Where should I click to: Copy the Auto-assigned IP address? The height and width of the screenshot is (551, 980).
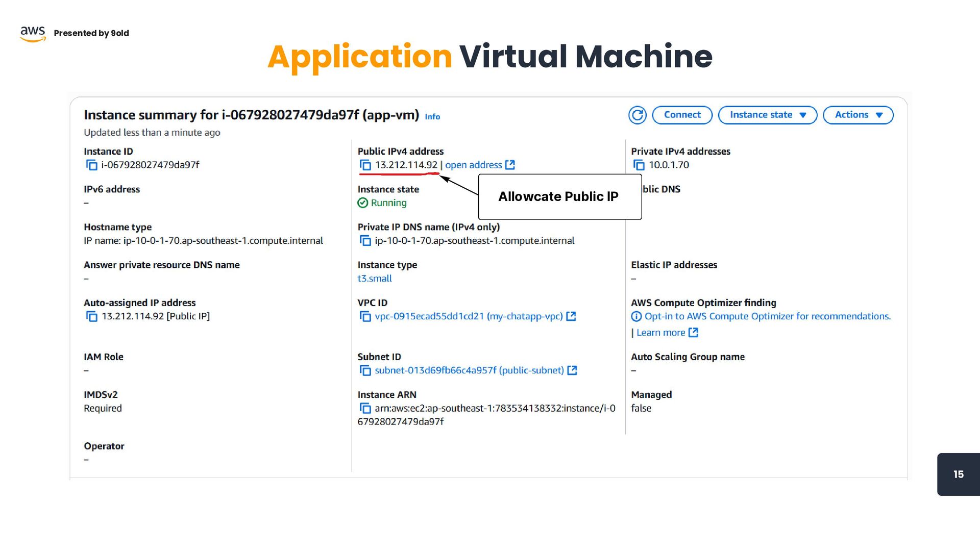coord(92,317)
